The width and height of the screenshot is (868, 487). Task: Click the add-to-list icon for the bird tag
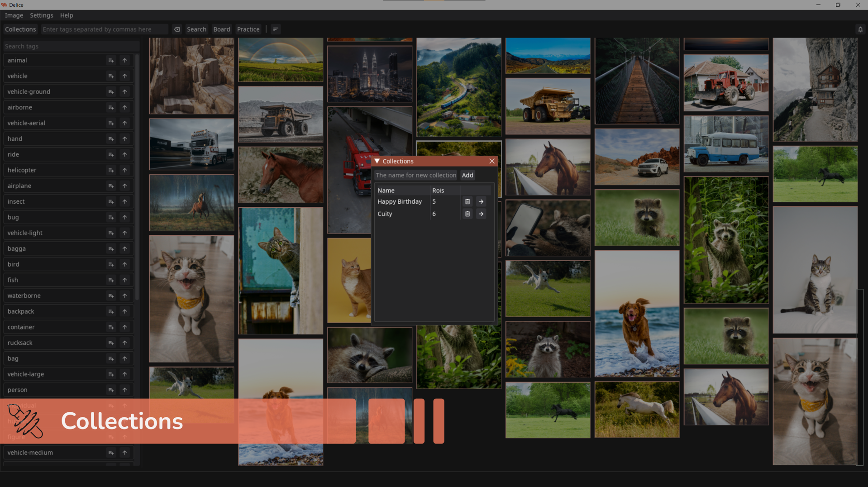coord(111,264)
